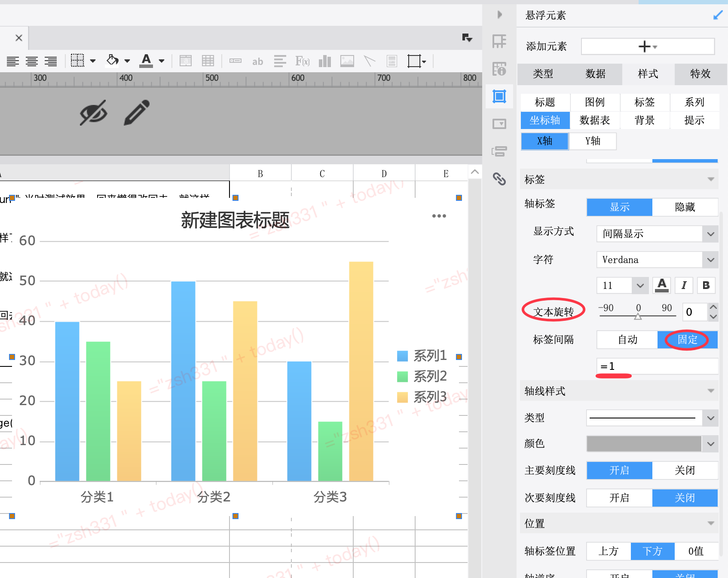Select the 提示 style section
Viewport: 728px width, 578px height.
pyautogui.click(x=694, y=120)
